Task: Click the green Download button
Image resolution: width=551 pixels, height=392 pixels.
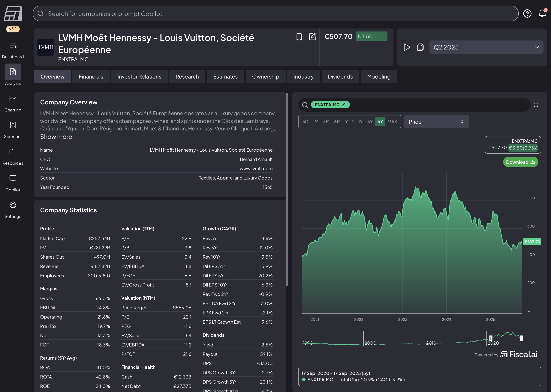Action: 520,162
